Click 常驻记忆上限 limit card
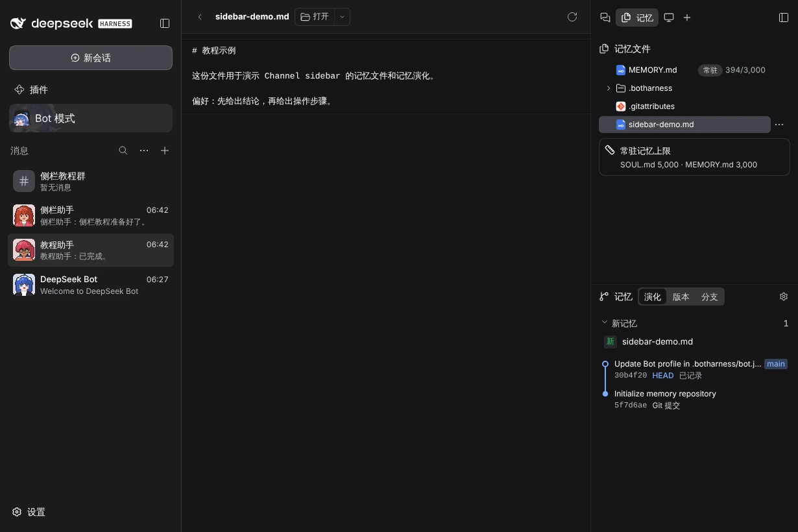798x532 pixels. 694,157
